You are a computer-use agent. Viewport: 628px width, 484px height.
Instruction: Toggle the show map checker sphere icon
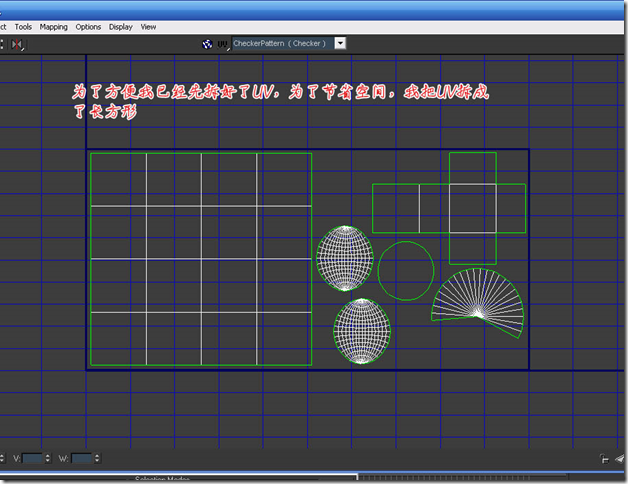(x=207, y=44)
